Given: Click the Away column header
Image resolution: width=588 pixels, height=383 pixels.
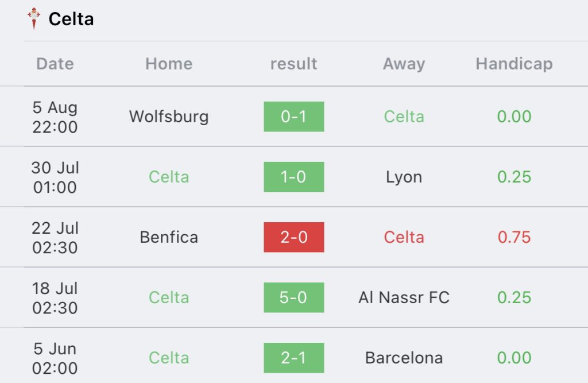Looking at the screenshot, I should coord(404,64).
